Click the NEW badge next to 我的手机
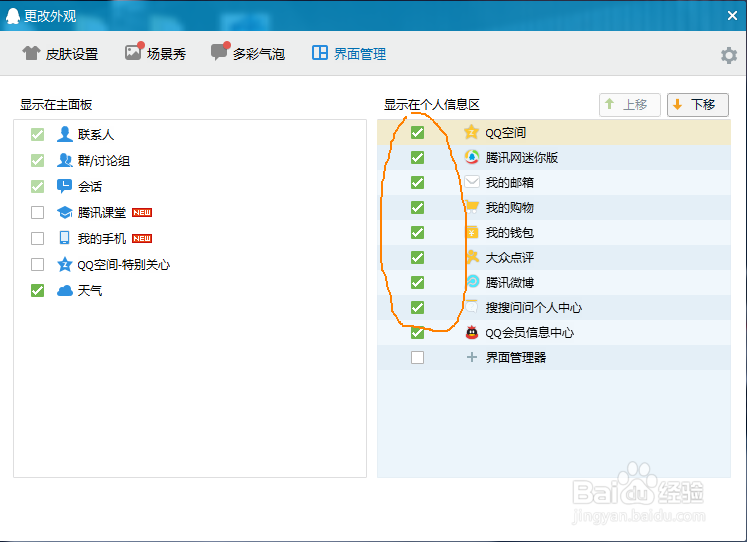 click(x=142, y=238)
